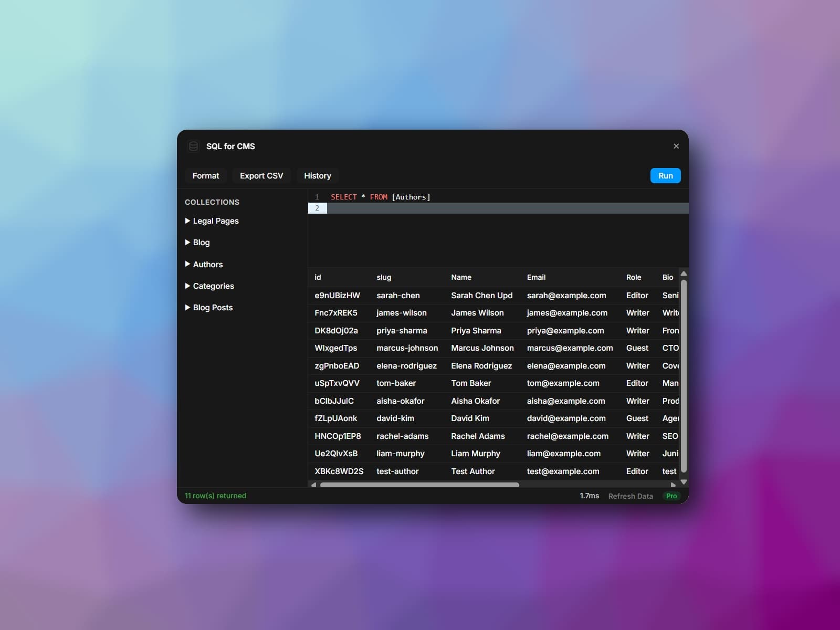This screenshot has height=630, width=840.
Task: Click the Email column header
Action: click(536, 277)
